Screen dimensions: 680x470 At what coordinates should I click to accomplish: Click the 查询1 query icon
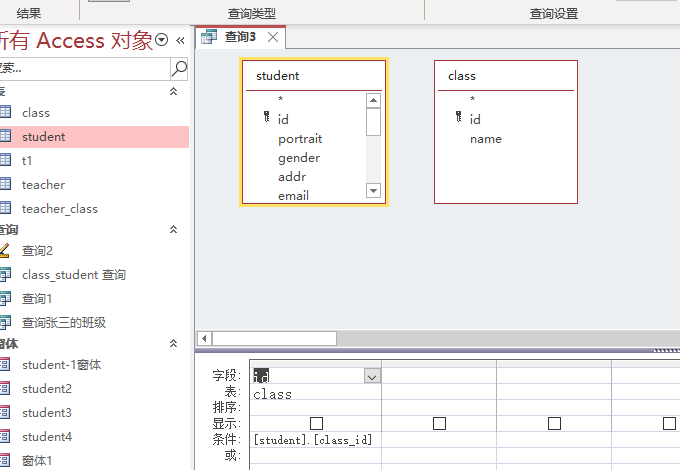click(x=5, y=299)
